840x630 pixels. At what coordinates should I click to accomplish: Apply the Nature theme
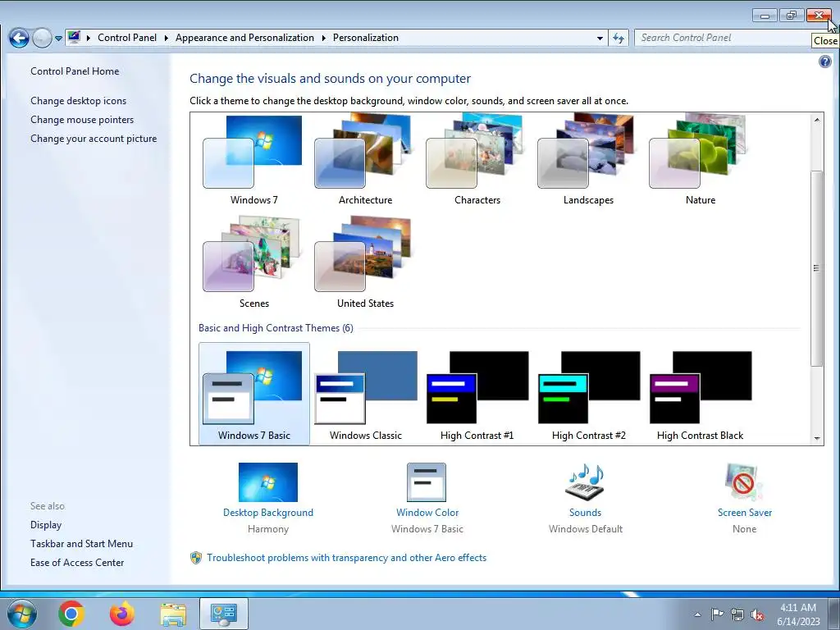pyautogui.click(x=701, y=160)
